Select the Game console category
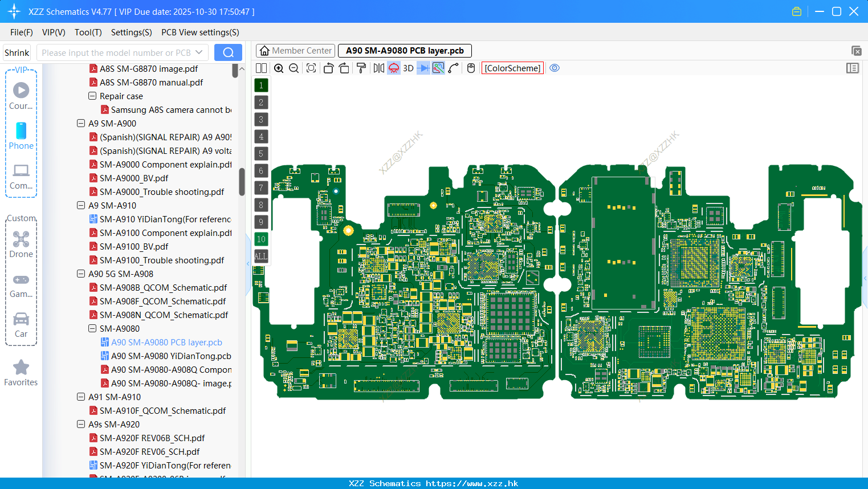The height and width of the screenshot is (489, 868). pos(21,286)
